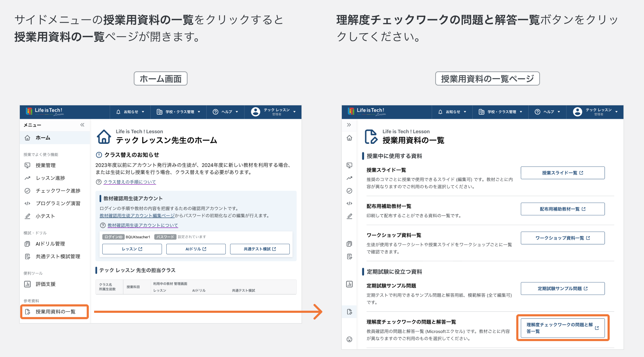The width and height of the screenshot is (644, 357).
Task: Click login ID value BQUKteacher1
Action: (x=138, y=237)
